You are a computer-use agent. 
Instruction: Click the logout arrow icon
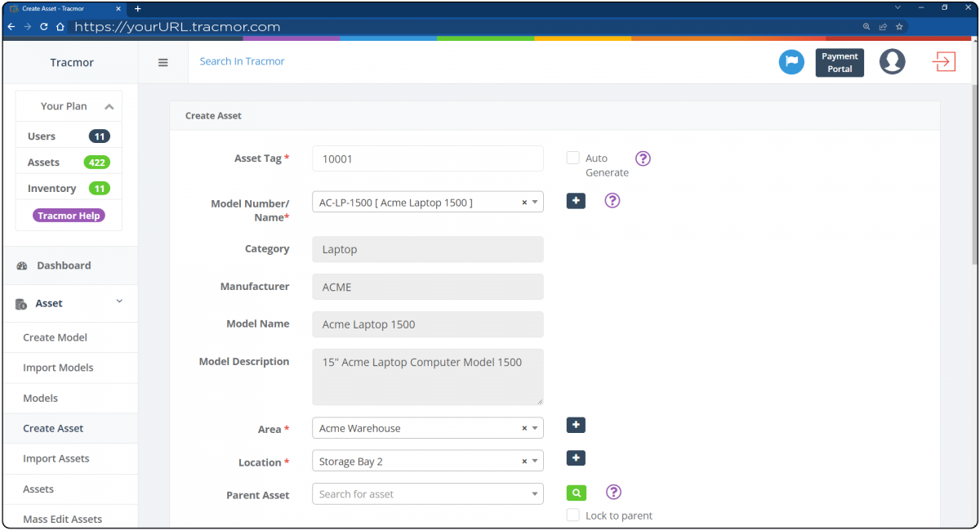944,61
